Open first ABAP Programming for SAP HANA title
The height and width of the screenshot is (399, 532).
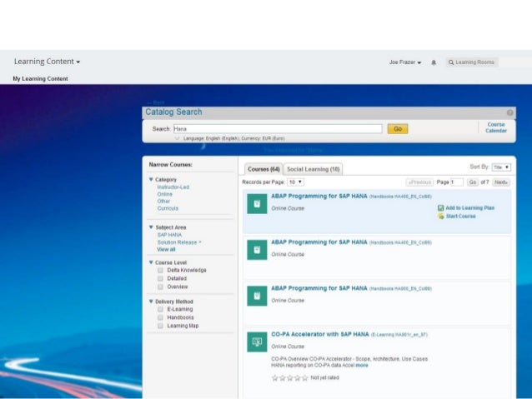[x=319, y=196]
